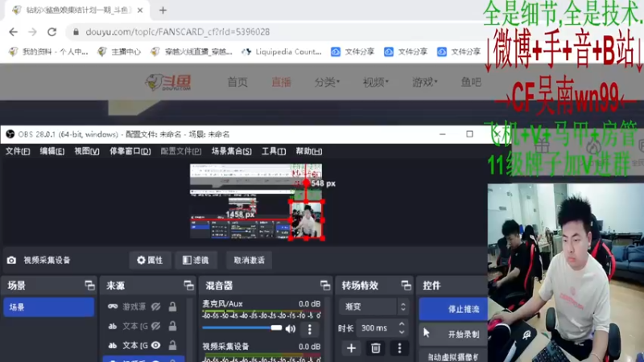Click the 麦克风/Aux level meter
This screenshot has height=362, width=644.
pyautogui.click(x=261, y=315)
